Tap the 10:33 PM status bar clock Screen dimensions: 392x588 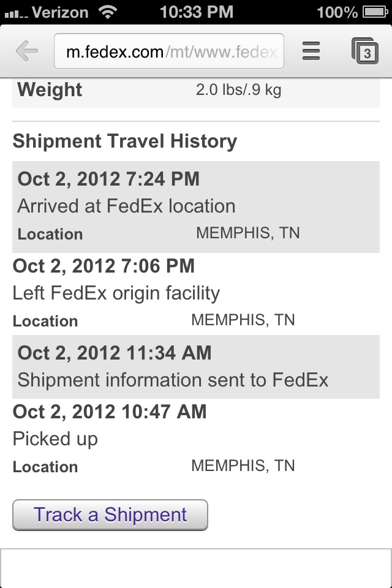click(x=197, y=12)
